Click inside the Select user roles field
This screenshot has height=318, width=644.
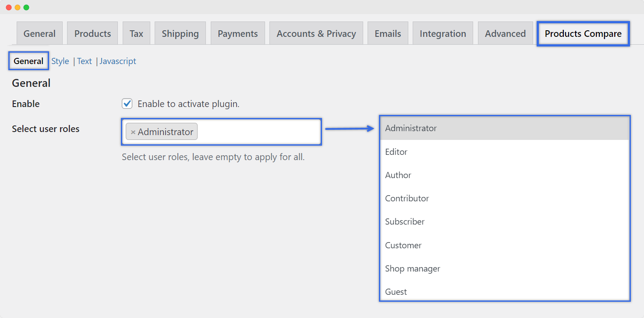[x=258, y=132]
